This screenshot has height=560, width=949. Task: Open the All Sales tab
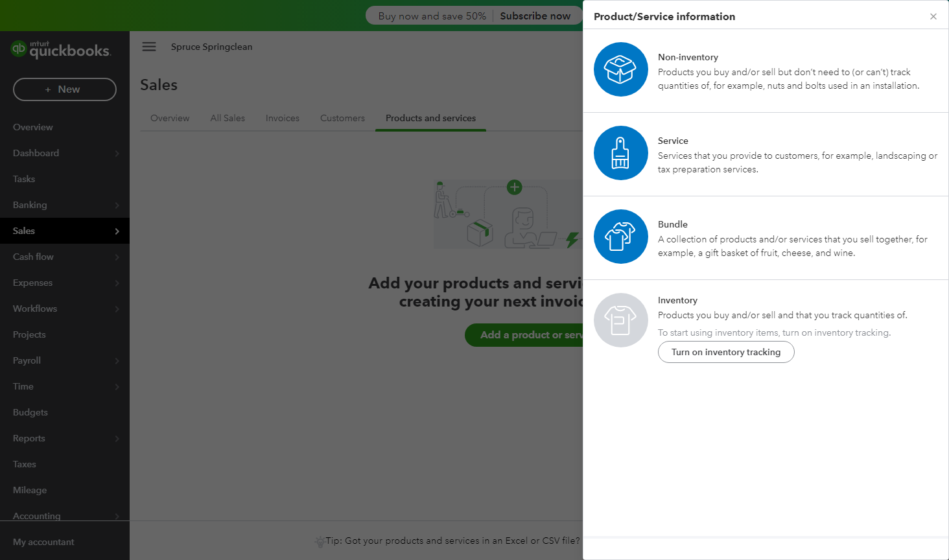coord(228,118)
